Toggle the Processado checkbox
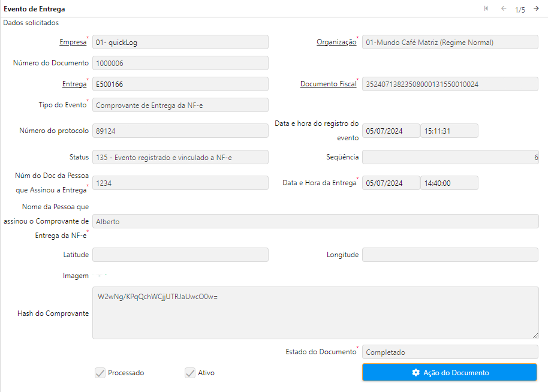This screenshot has height=392, width=548. click(100, 373)
